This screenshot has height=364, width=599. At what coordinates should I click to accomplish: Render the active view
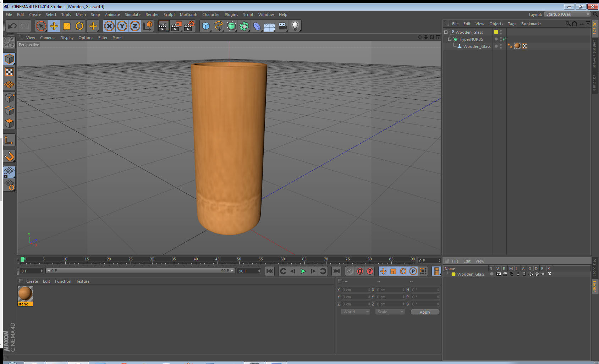pyautogui.click(x=163, y=26)
